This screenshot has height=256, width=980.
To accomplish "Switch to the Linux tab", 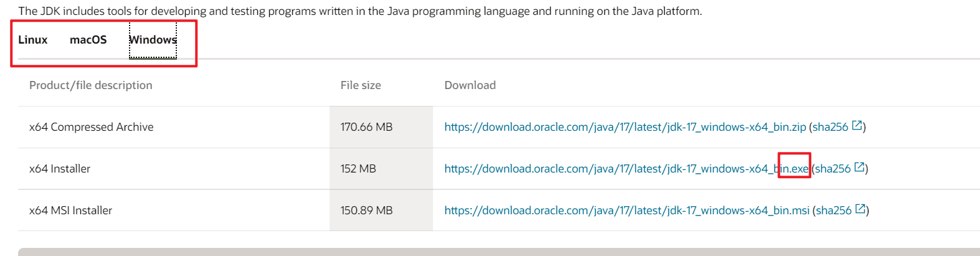I will [33, 40].
